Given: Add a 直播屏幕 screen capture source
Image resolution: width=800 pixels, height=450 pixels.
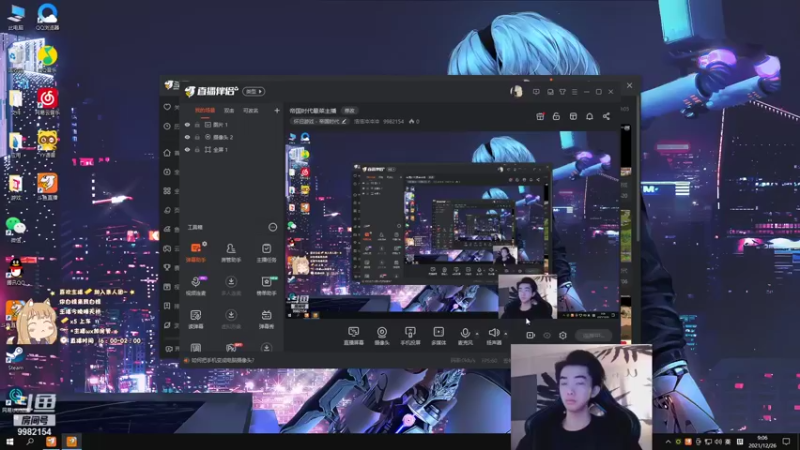Looking at the screenshot, I should click(354, 336).
